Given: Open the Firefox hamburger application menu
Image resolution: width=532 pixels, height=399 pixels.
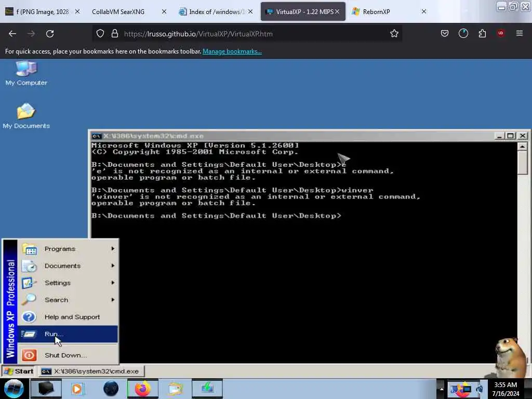Looking at the screenshot, I should 519,33.
